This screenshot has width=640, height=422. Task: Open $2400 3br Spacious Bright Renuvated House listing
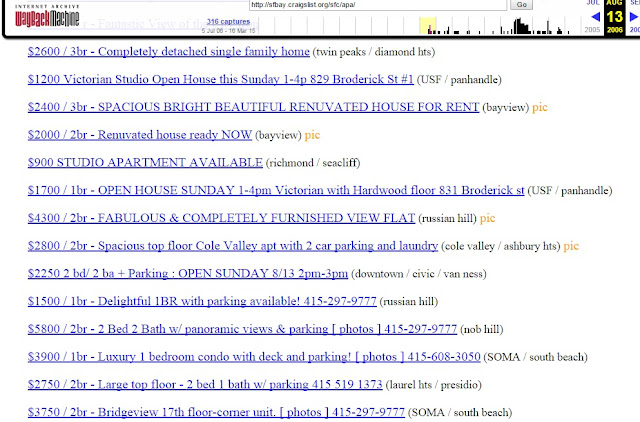pyautogui.click(x=253, y=107)
